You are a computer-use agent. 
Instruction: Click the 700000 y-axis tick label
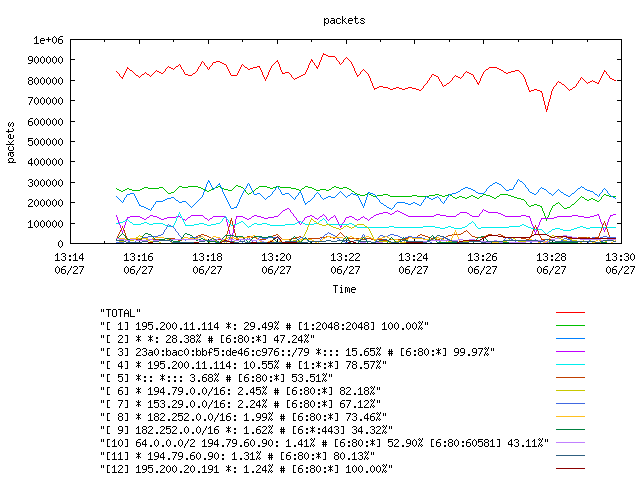(x=46, y=101)
